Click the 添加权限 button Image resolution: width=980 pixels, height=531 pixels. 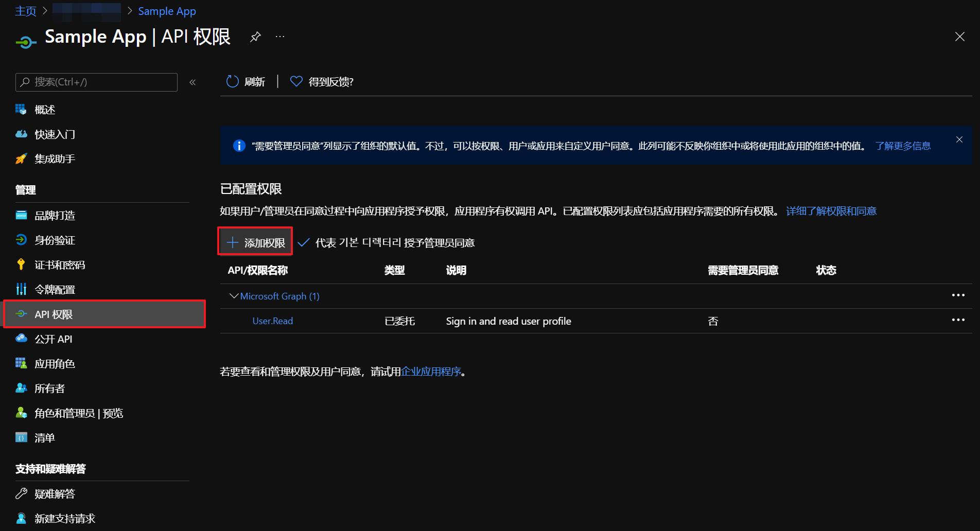click(x=256, y=242)
